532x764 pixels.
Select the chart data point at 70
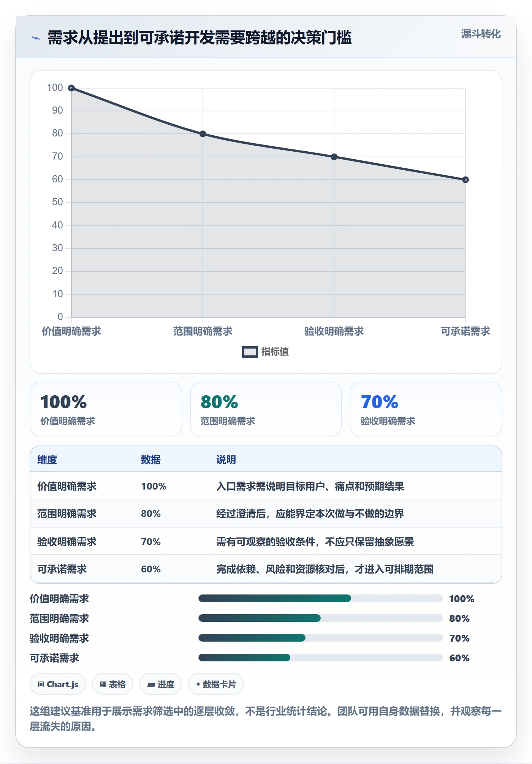point(334,157)
